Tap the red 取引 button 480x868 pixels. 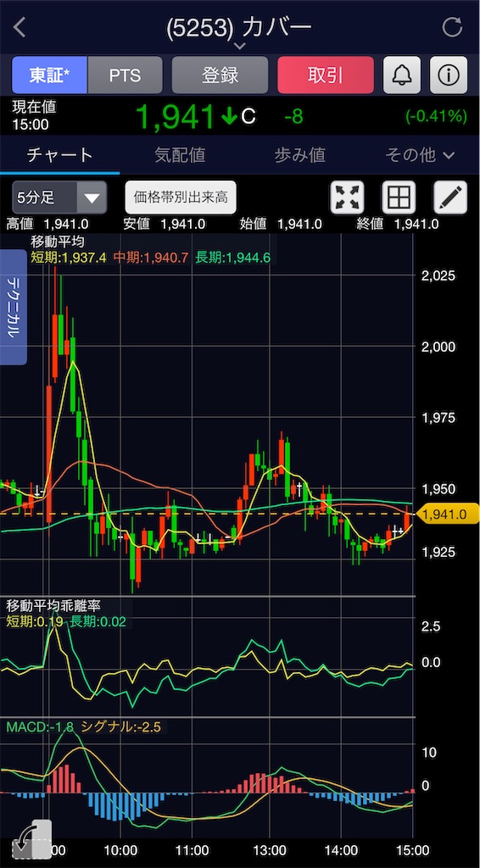tap(326, 75)
